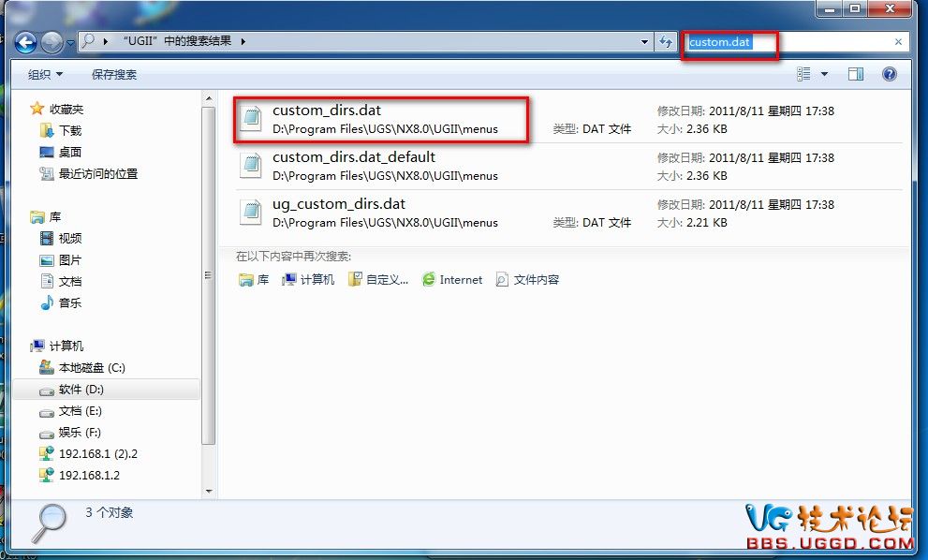Select custom_dirs.dat file icon
Viewport: 928px width, 560px height.
[252, 117]
